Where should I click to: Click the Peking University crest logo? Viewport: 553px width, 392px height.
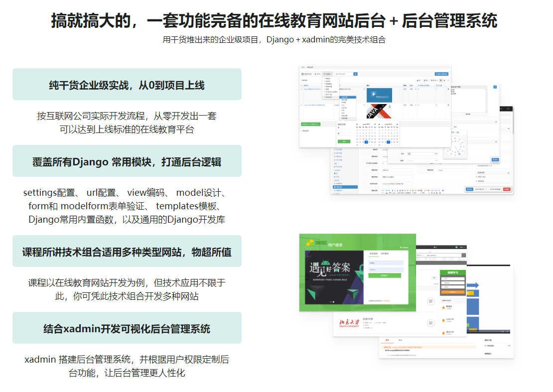[348, 323]
